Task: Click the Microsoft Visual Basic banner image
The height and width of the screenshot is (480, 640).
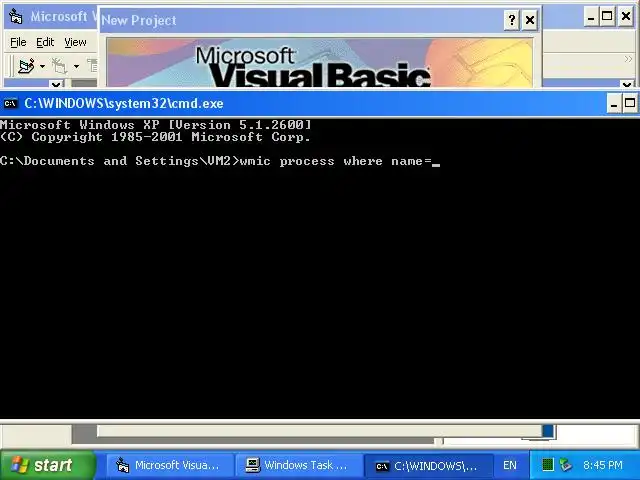Action: 320,63
